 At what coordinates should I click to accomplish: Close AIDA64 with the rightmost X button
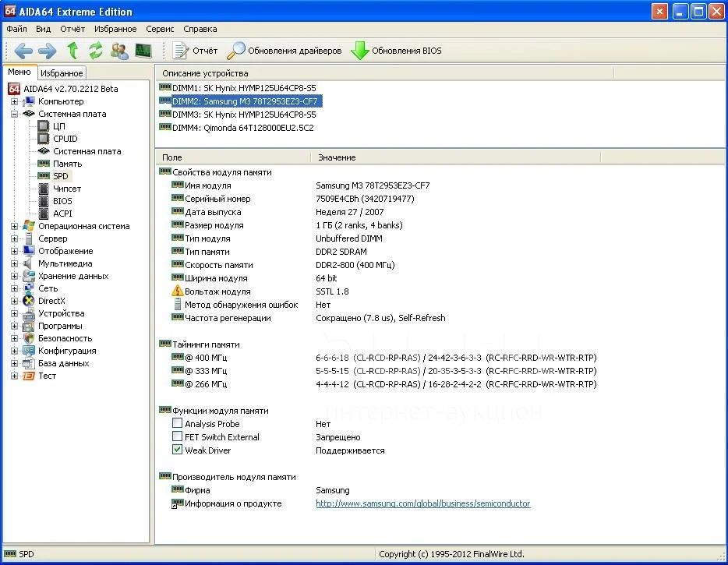(716, 11)
